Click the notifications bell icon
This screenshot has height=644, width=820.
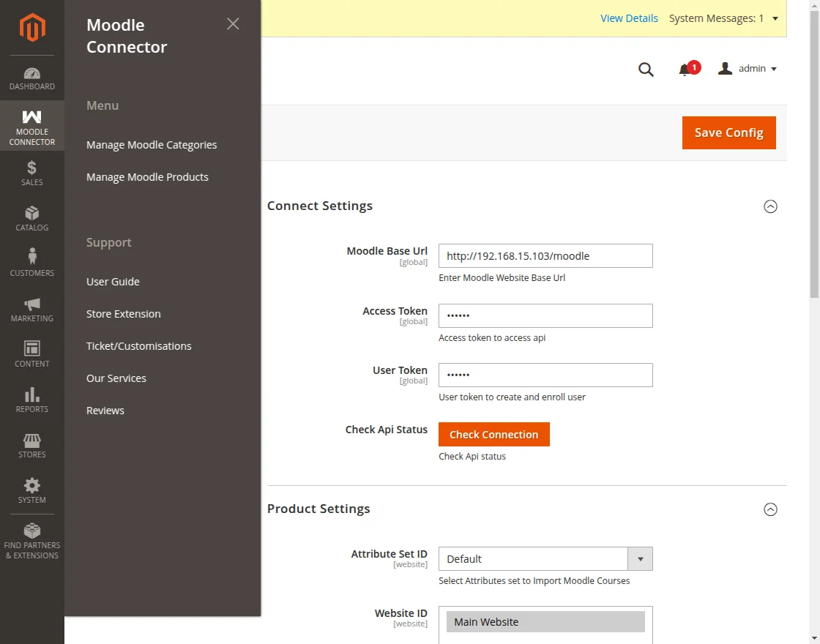pyautogui.click(x=685, y=70)
